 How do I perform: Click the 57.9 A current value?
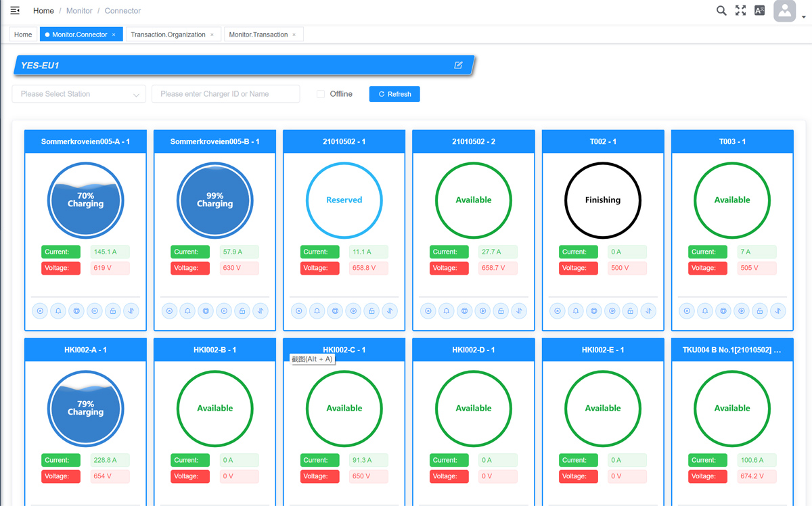tap(239, 252)
